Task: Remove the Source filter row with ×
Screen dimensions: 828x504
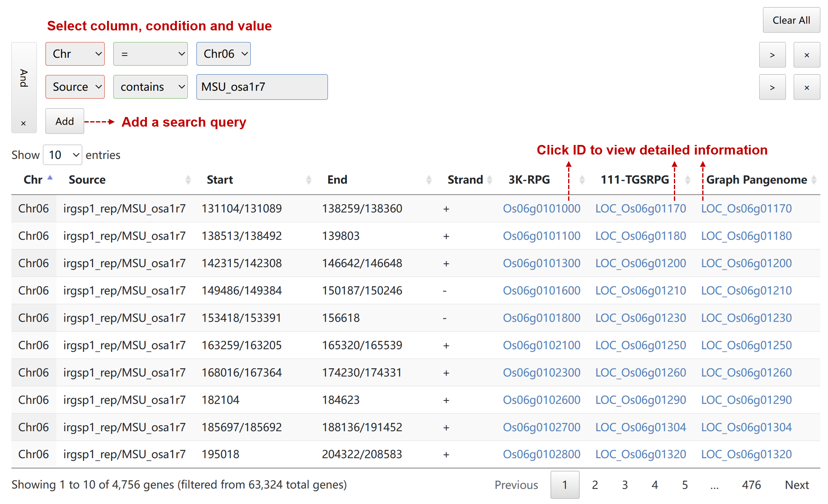Action: (x=806, y=87)
